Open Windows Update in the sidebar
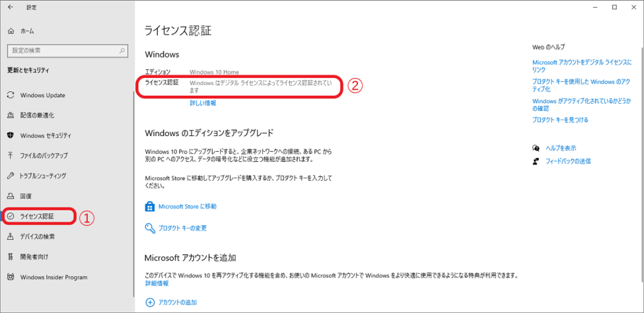This screenshot has width=644, height=313. (42, 95)
